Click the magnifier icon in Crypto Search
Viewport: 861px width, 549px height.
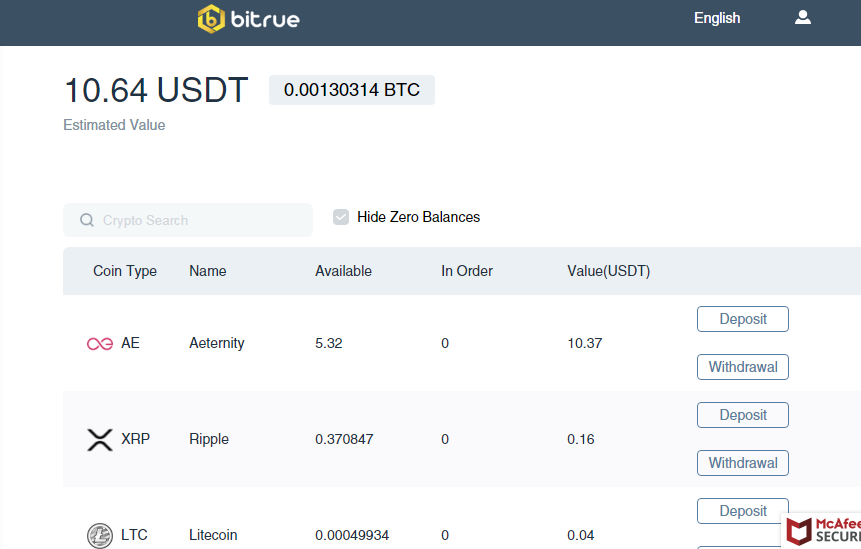87,220
